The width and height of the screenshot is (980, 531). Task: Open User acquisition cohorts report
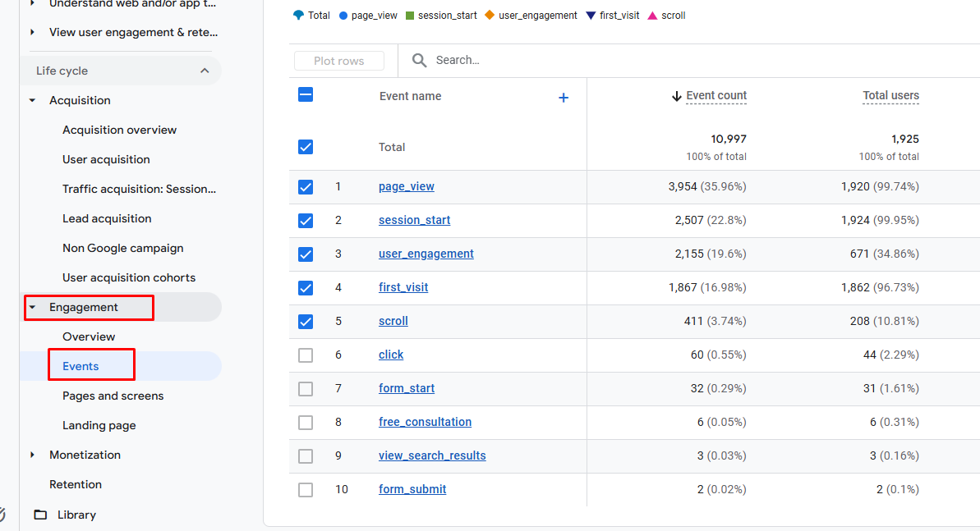coord(129,277)
